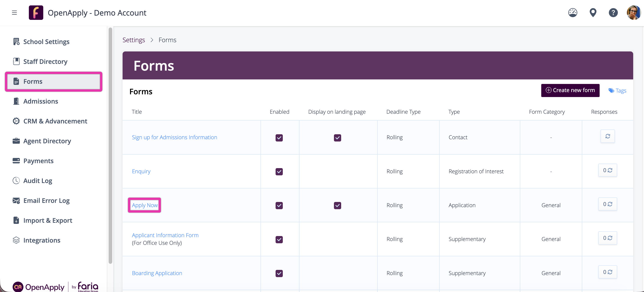Toggle Enabled for Applicant Information Form
Image resolution: width=644 pixels, height=292 pixels.
pos(279,239)
